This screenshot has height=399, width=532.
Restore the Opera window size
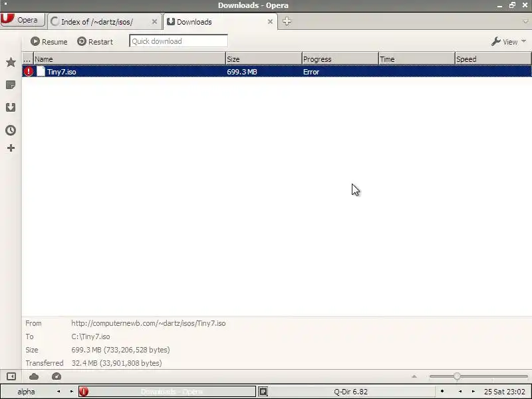pyautogui.click(x=512, y=5)
